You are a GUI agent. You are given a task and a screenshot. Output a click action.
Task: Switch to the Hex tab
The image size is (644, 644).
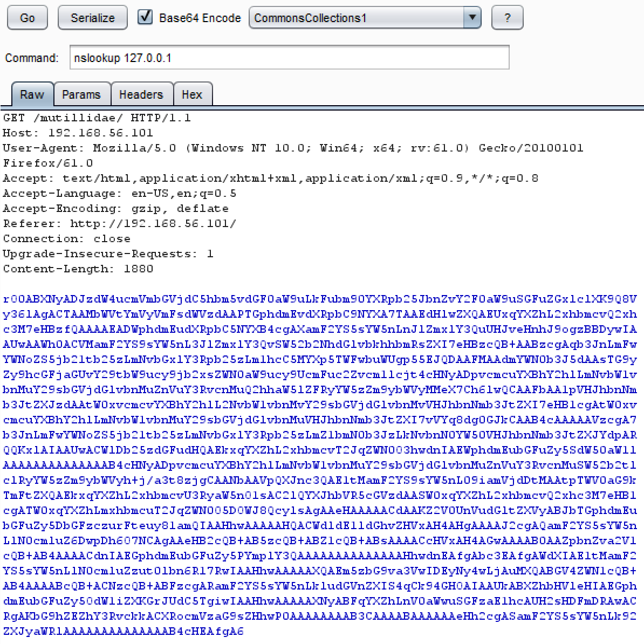pyautogui.click(x=192, y=94)
